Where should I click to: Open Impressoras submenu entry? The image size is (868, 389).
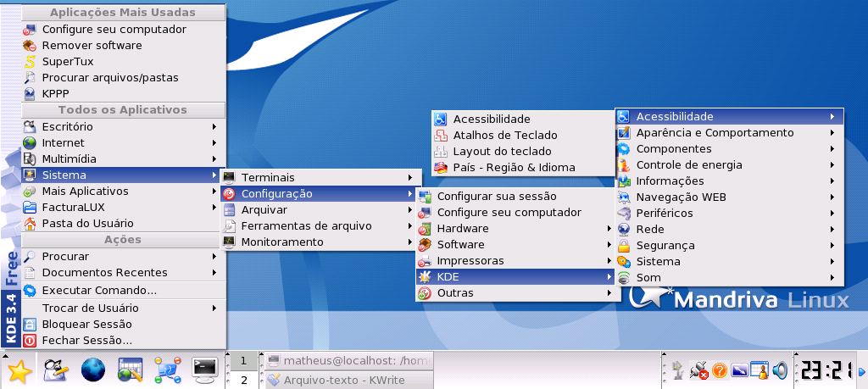tap(516, 261)
